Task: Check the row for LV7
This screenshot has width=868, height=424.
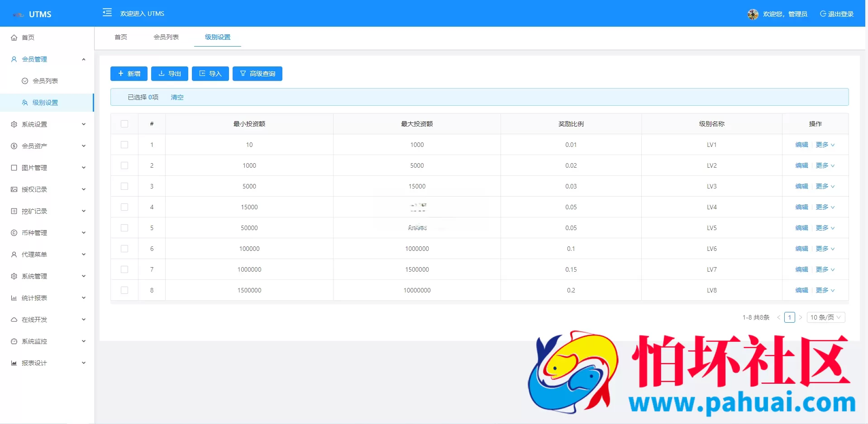Action: click(x=124, y=269)
